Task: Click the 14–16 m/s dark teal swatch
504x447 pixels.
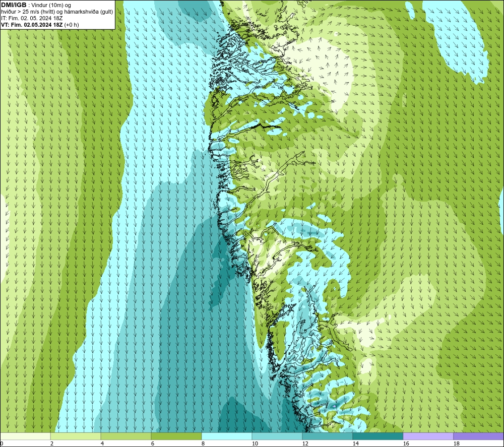Action: click(x=377, y=436)
